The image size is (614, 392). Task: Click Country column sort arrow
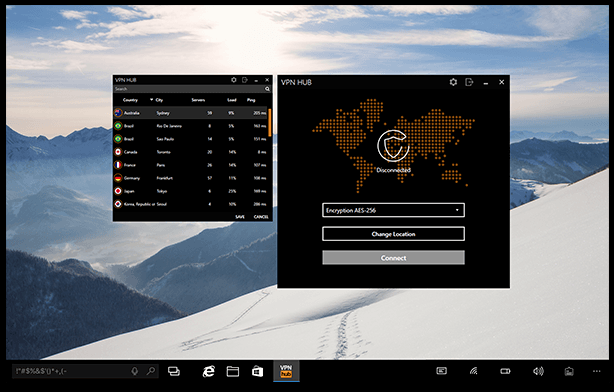[x=151, y=100]
